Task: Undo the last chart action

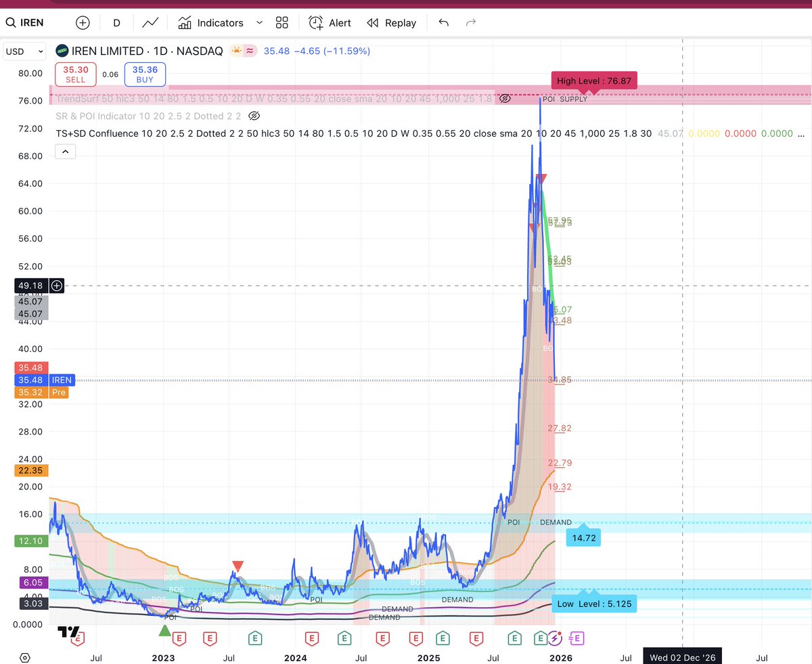Action: pyautogui.click(x=443, y=22)
